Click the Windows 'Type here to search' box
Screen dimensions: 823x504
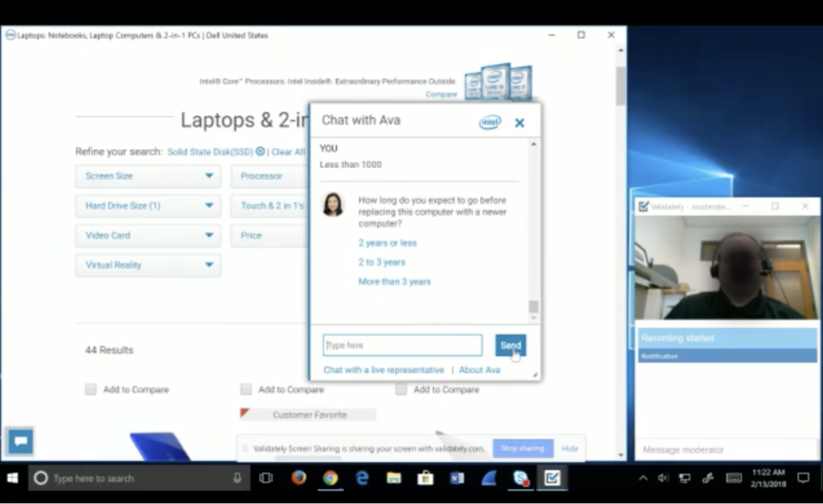(138, 478)
